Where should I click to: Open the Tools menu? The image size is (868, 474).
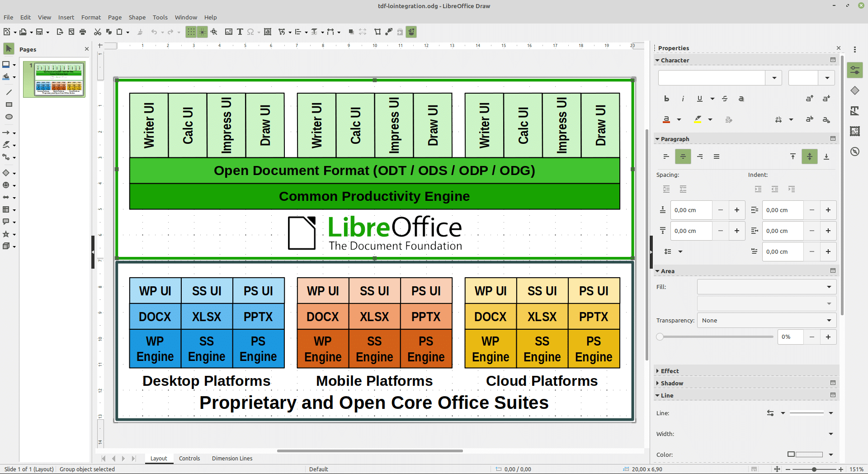pyautogui.click(x=160, y=17)
